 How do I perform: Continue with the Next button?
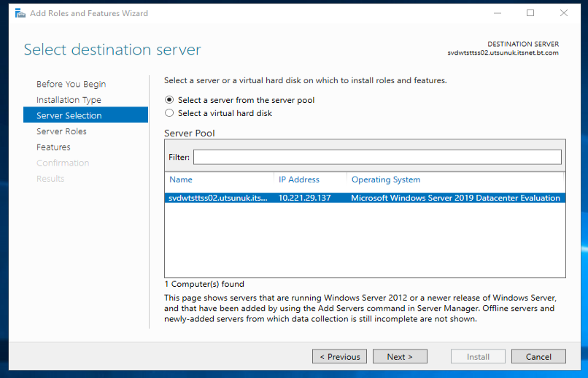pos(400,357)
